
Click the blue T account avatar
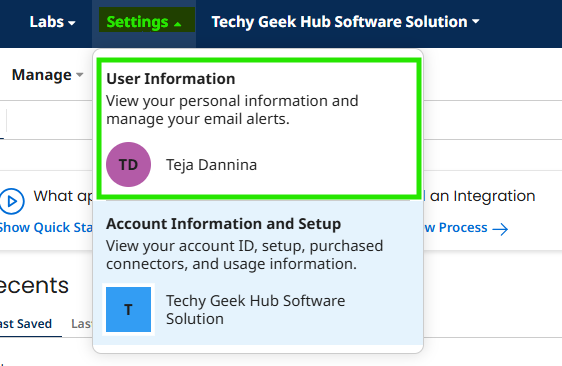tap(128, 309)
